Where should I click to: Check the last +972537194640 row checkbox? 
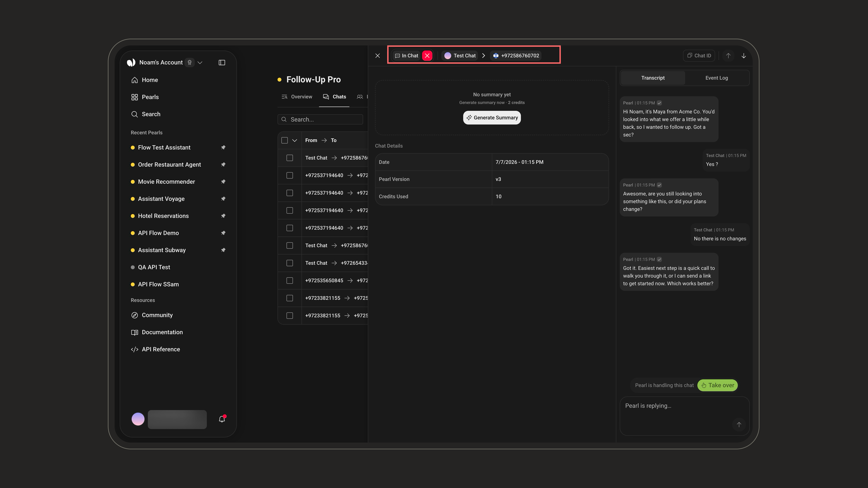[289, 228]
